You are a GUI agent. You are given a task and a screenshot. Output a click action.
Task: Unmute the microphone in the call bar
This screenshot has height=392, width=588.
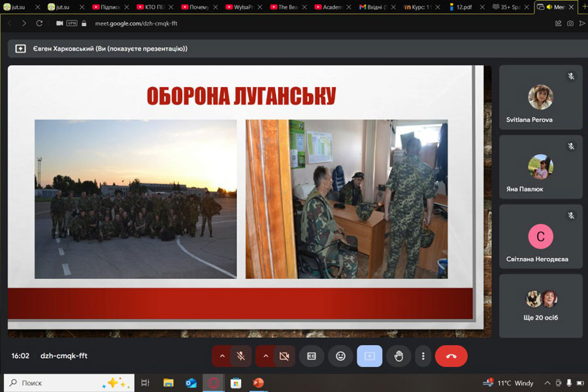[x=240, y=356]
